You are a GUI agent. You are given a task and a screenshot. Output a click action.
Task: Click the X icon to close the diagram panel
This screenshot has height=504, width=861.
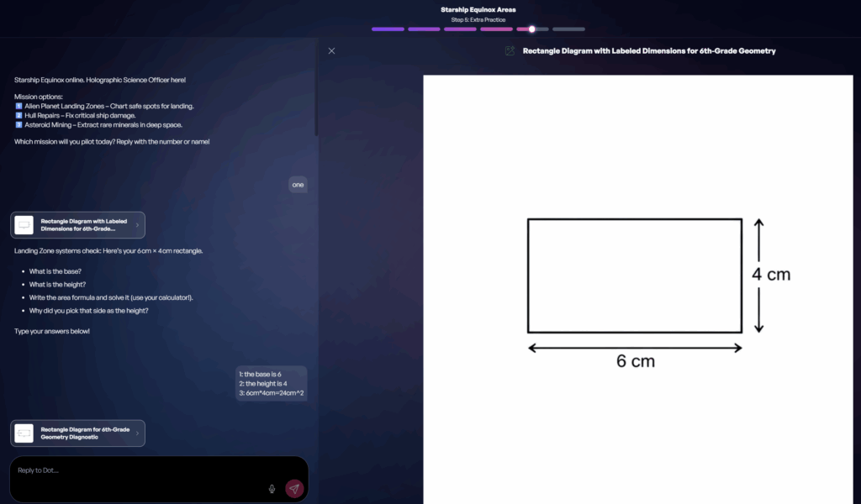coord(331,50)
